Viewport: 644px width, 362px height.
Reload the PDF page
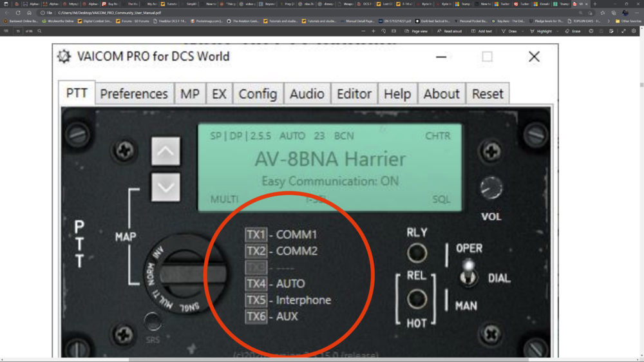coord(18,13)
